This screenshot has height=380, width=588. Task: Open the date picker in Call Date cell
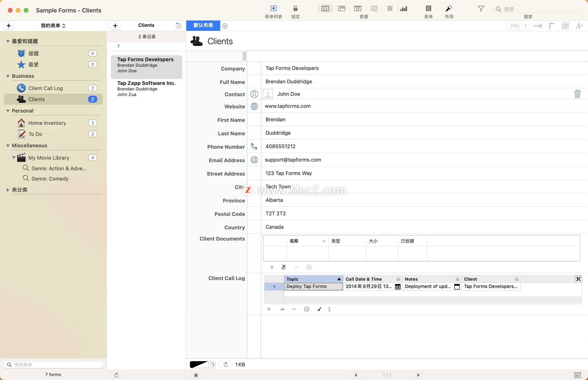tap(398, 287)
